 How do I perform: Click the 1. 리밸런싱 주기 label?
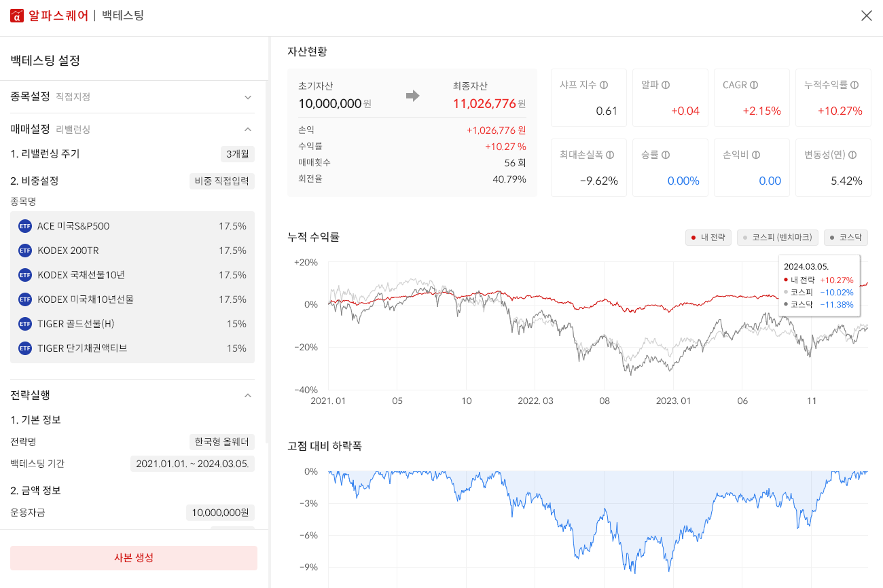coord(45,154)
